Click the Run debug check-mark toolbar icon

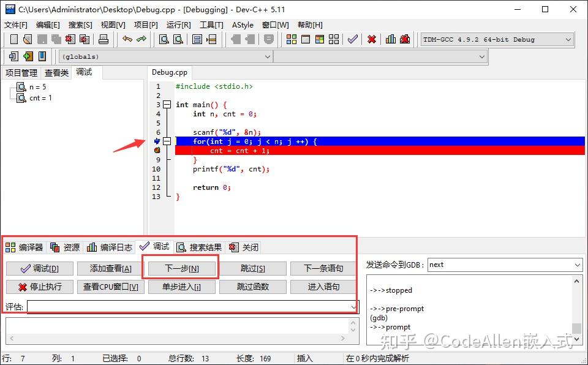pos(353,39)
